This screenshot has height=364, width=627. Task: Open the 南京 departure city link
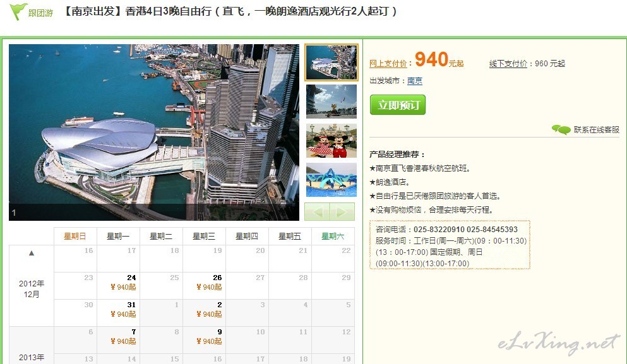[x=415, y=81]
